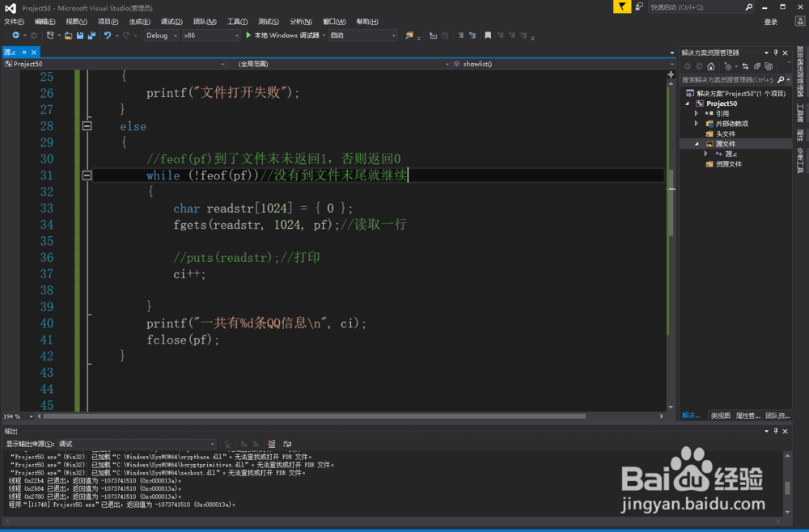The height and width of the screenshot is (532, 809).
Task: Open the x86 platform dropdown
Action: tap(211, 36)
